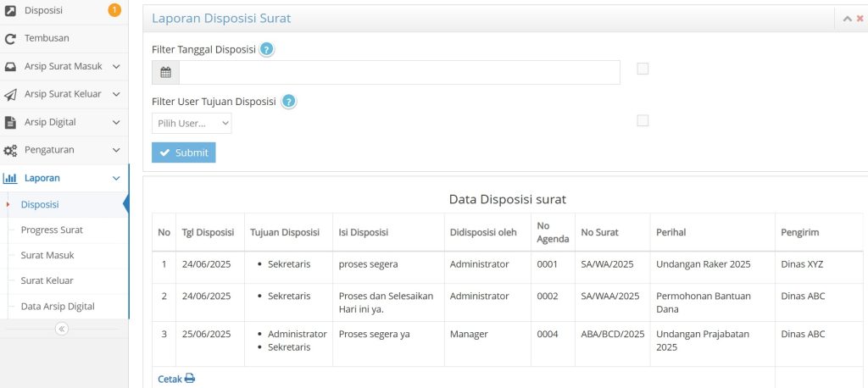The height and width of the screenshot is (388, 868).
Task: Click the SA/WA/2025 letter number
Action: click(607, 264)
